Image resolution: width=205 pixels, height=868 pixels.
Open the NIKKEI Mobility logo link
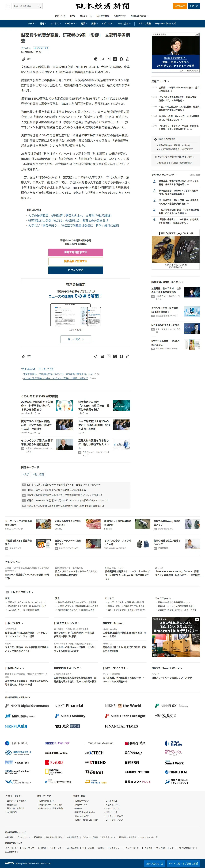click(70, 716)
